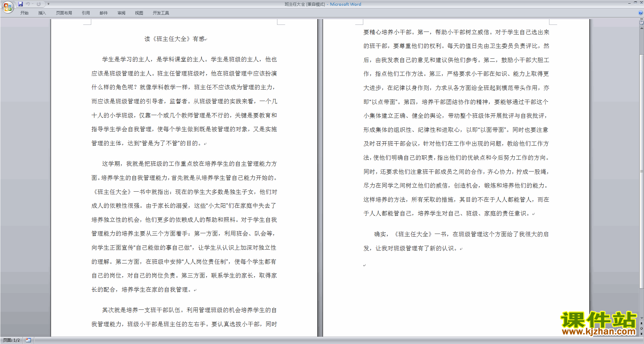This screenshot has width=644, height=344.
Task: Open Customize Quick Access Toolbar dropdown
Action: pos(48,4)
